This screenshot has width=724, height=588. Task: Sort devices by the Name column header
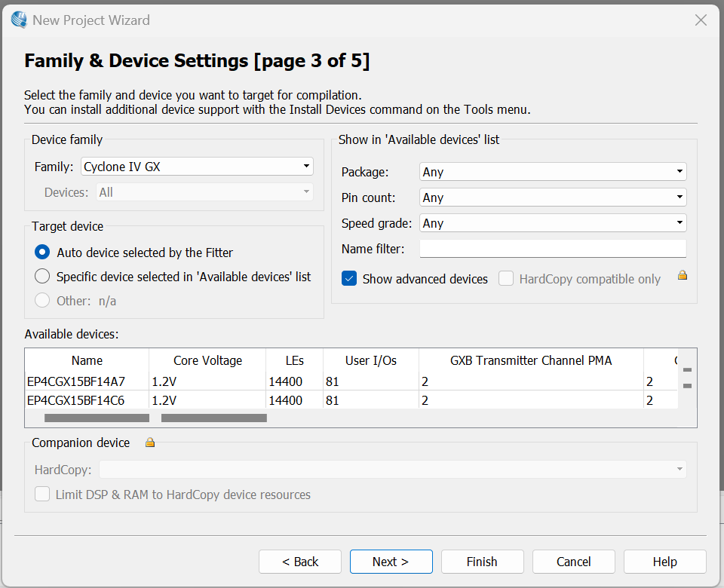[87, 360]
